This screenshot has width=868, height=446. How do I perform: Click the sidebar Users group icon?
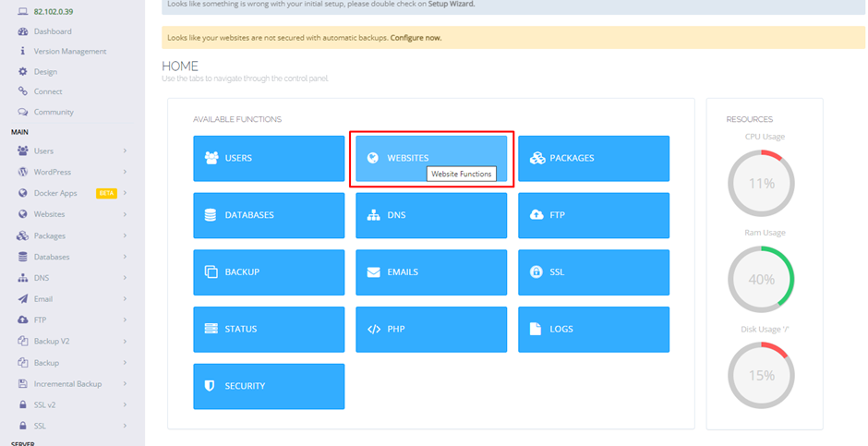(x=23, y=151)
